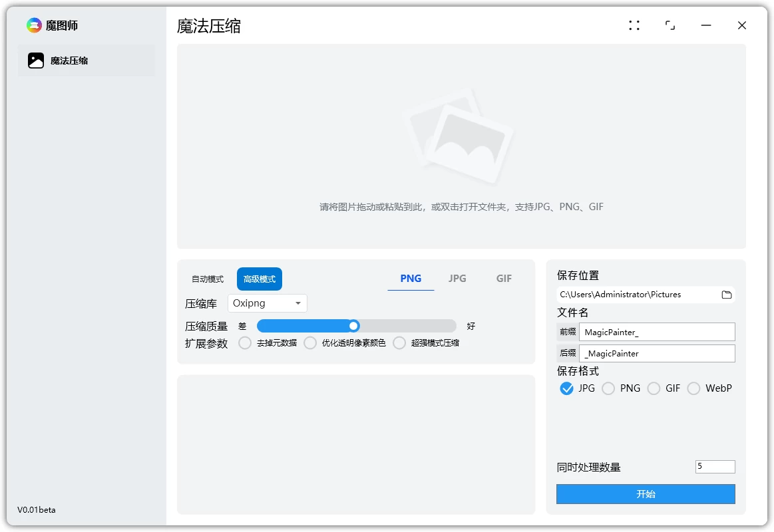The image size is (774, 532).
Task: Enable the 超强模式压缩 option
Action: pos(399,342)
